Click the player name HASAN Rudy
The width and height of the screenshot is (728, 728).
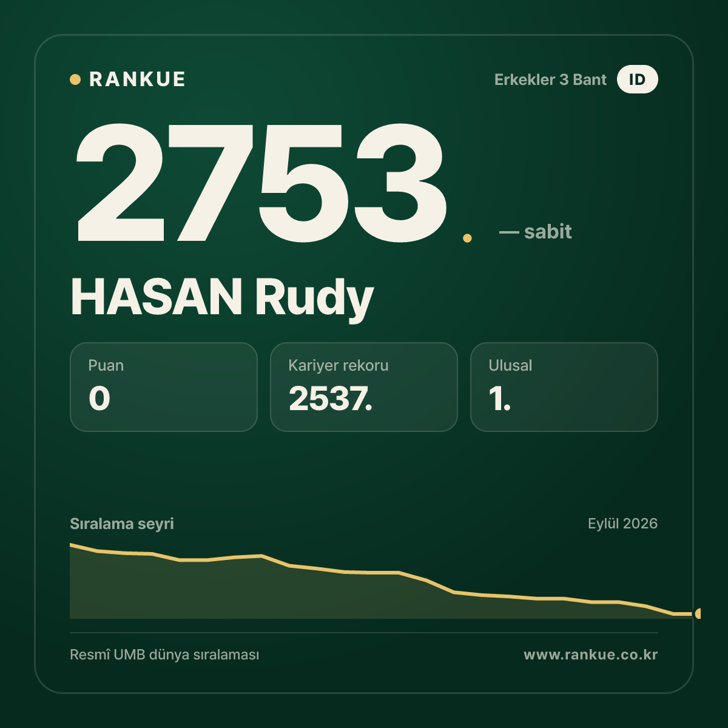pos(221,298)
